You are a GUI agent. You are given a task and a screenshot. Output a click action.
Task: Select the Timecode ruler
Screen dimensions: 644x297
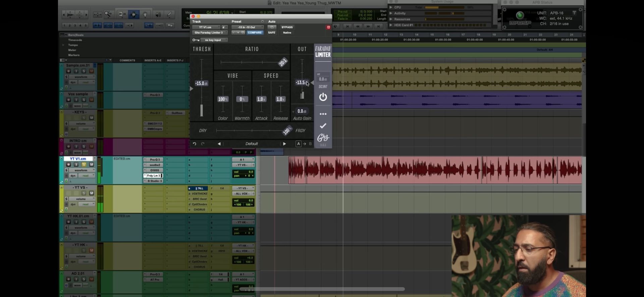75,40
